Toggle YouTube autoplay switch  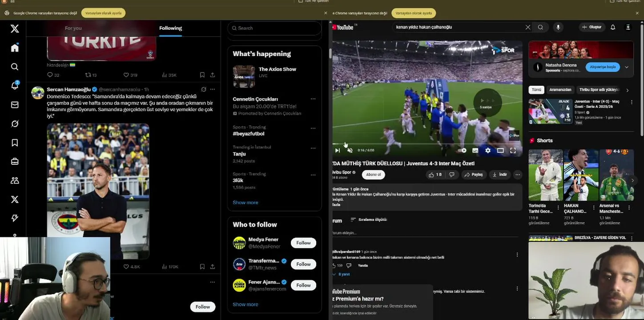coord(463,151)
